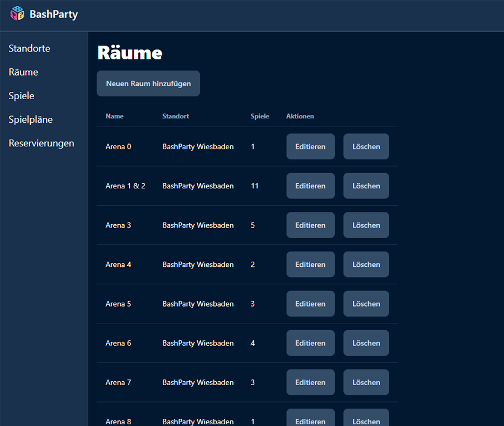This screenshot has width=504, height=426.
Task: Navigate to Spielpläne in the sidebar
Action: (31, 119)
